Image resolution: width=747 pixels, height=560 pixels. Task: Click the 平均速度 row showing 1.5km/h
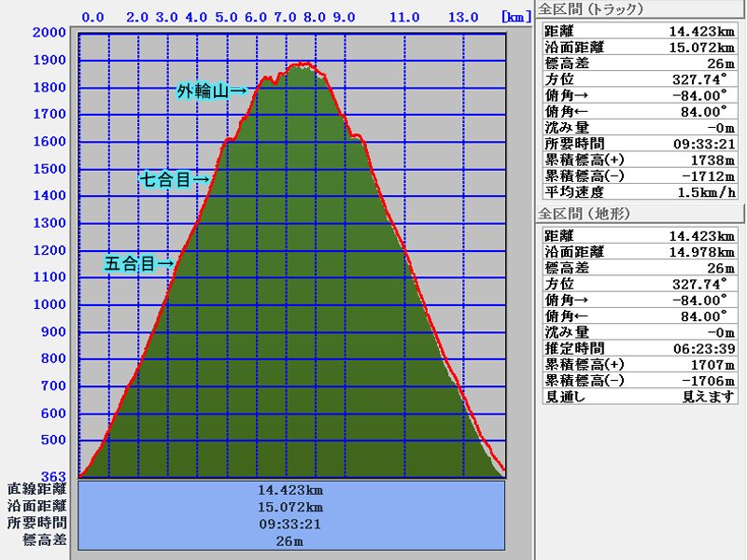click(x=640, y=192)
